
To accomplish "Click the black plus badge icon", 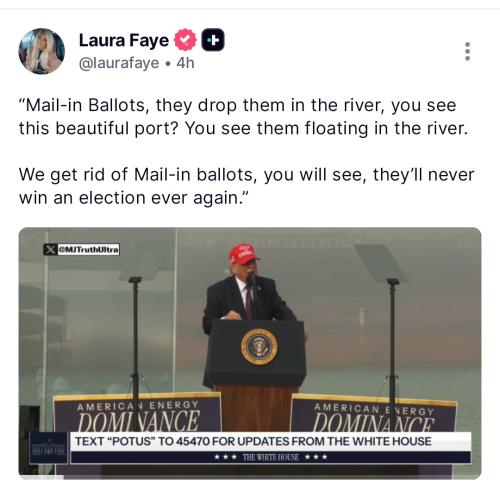I will (213, 40).
